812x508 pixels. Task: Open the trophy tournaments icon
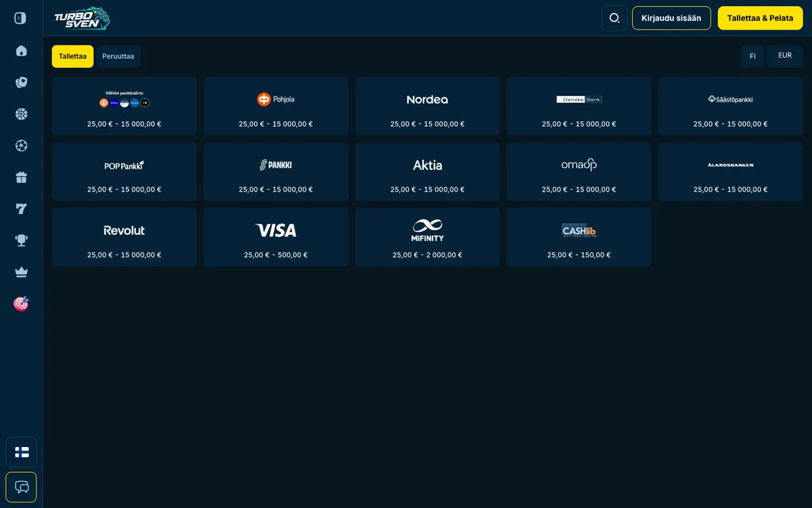click(x=21, y=240)
